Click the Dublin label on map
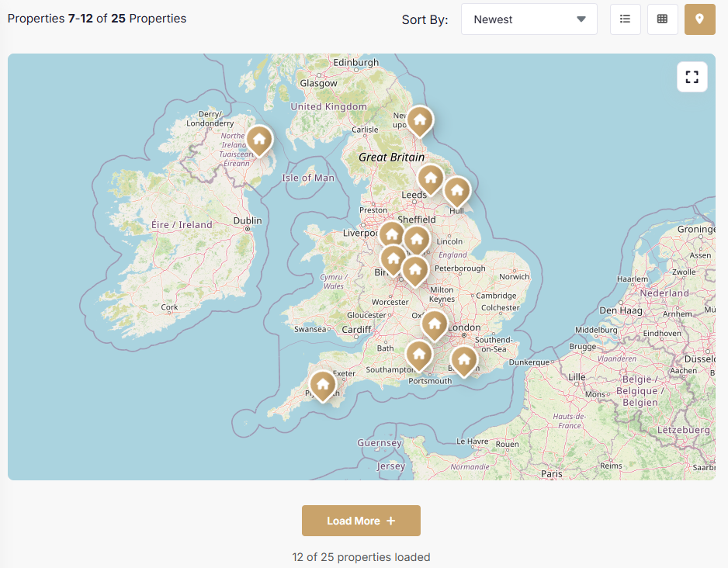The width and height of the screenshot is (728, 568). pos(248,221)
